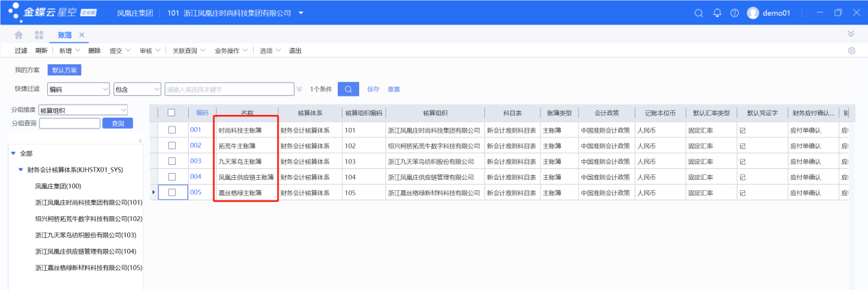Select 凤凰庄集团(100) tree item
Screen dimensions: 868x290
pos(58,186)
